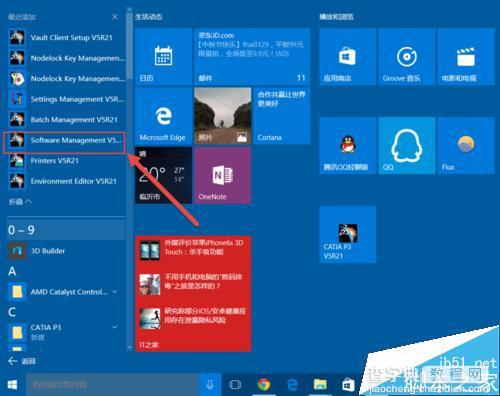Viewport: 500px width, 396px height.
Task: Open 3D Builder app icon
Action: coord(17,251)
